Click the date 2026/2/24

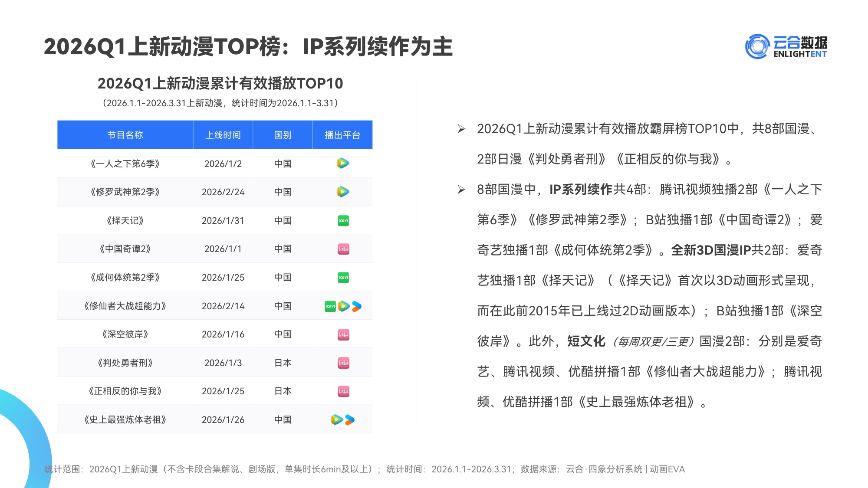click(x=223, y=192)
